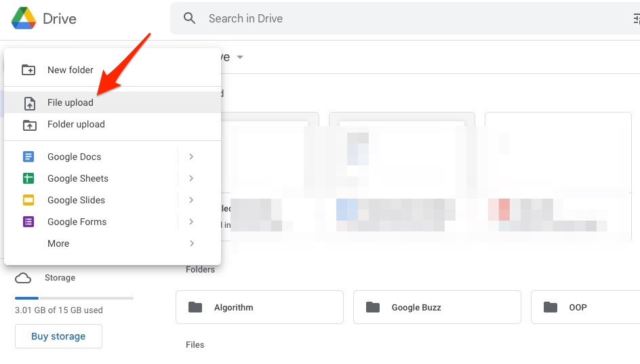Click the Google Forms icon
Viewport: 640px width, 364px height.
point(28,222)
